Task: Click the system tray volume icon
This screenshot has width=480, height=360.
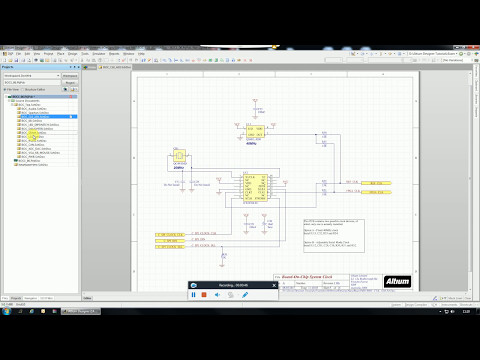Action: pyautogui.click(x=452, y=311)
